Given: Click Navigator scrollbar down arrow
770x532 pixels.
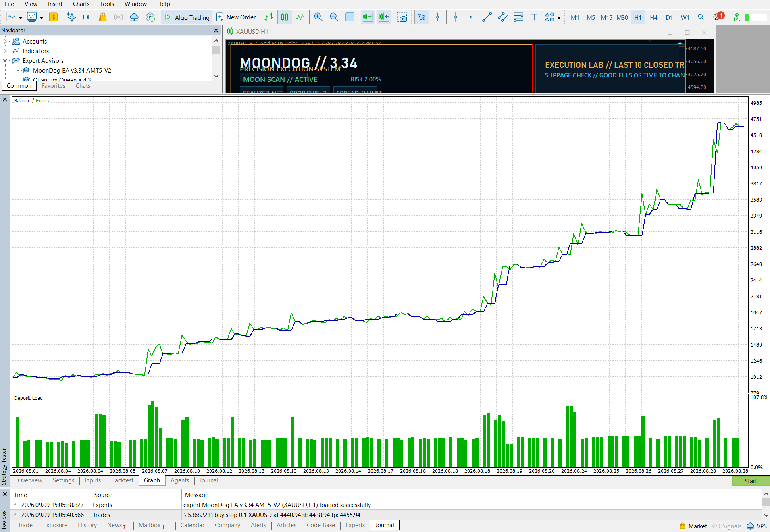Looking at the screenshot, I should click(216, 76).
